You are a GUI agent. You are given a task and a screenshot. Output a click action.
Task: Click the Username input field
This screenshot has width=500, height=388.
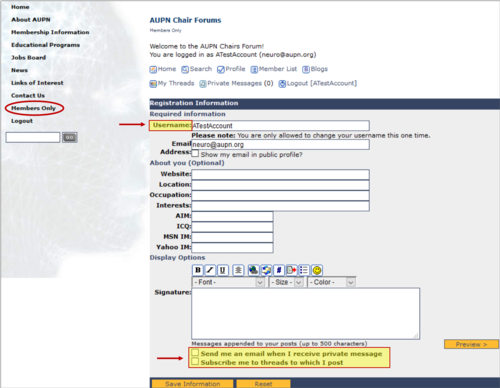pos(280,126)
